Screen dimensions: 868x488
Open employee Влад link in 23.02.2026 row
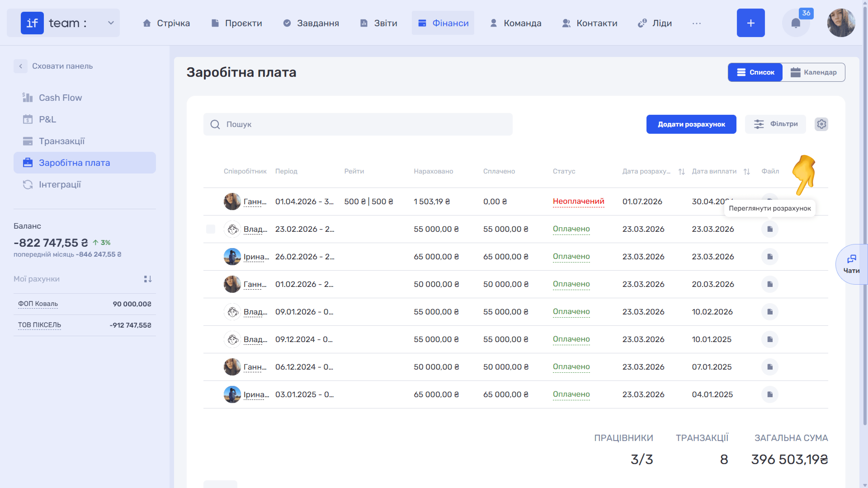(255, 229)
